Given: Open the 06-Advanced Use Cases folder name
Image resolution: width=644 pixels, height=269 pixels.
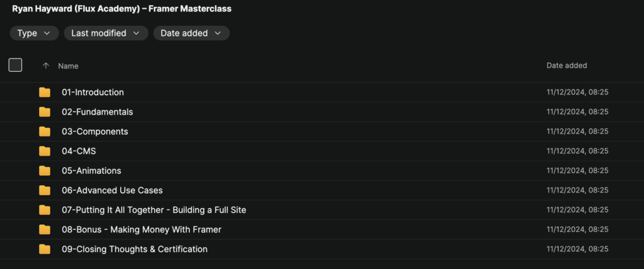Looking at the screenshot, I should pyautogui.click(x=112, y=190).
